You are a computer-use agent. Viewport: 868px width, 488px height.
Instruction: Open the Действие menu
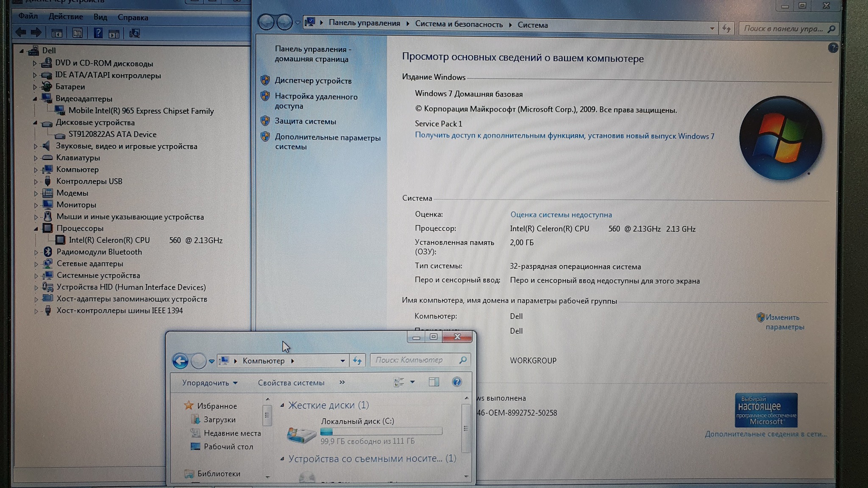click(66, 17)
